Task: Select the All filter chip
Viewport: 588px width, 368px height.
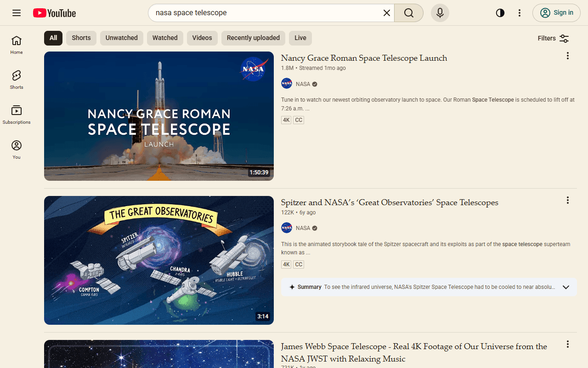Action: coord(53,38)
